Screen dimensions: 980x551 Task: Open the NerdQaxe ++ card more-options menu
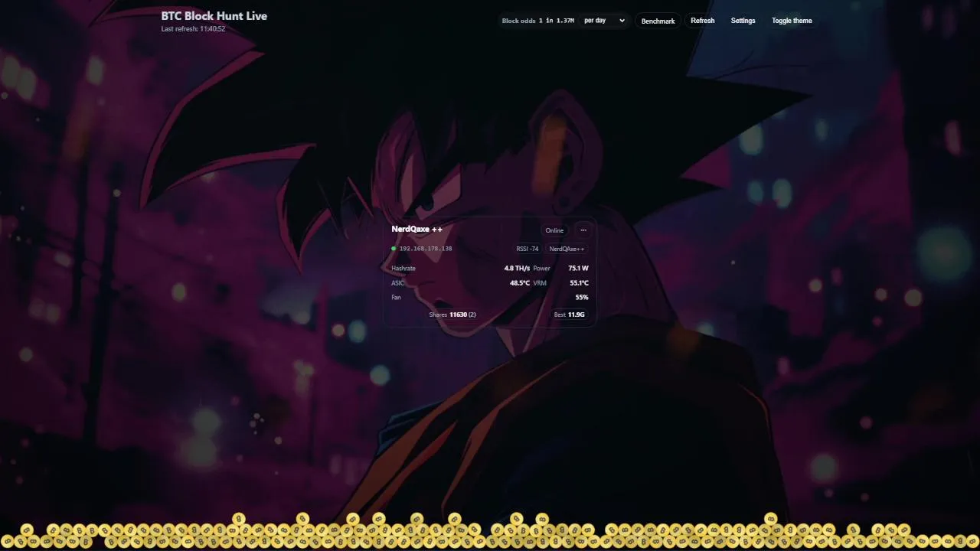pos(583,230)
